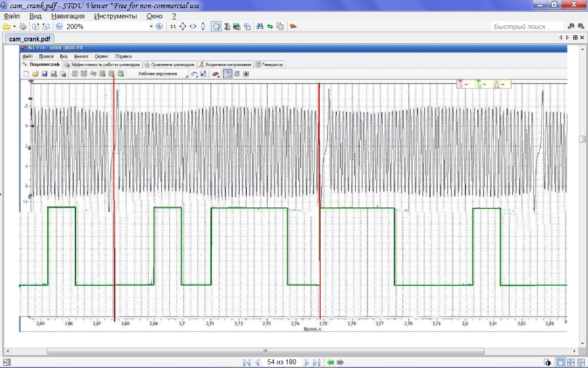This screenshot has height=368, width=588.
Task: Choose the Select Text tool
Action: [x=226, y=26]
